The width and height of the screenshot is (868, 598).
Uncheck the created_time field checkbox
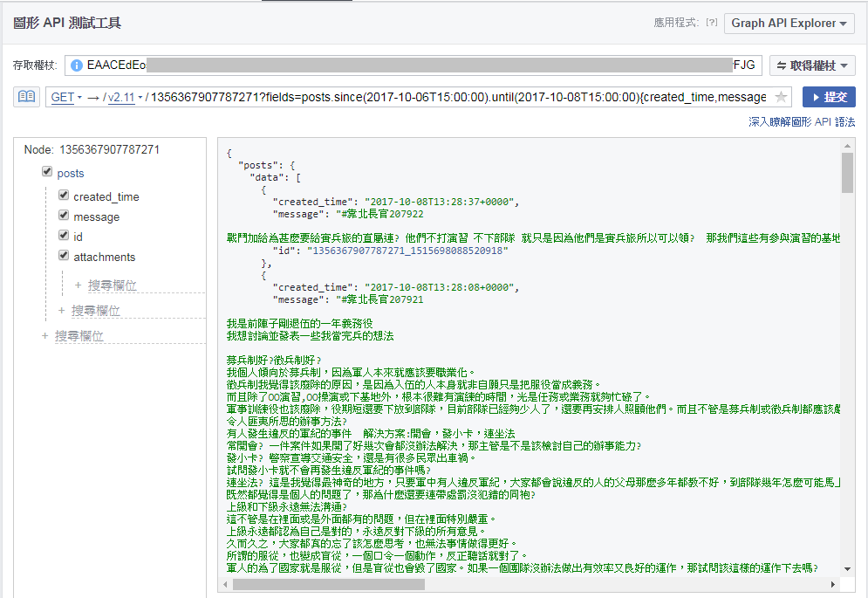(x=64, y=196)
